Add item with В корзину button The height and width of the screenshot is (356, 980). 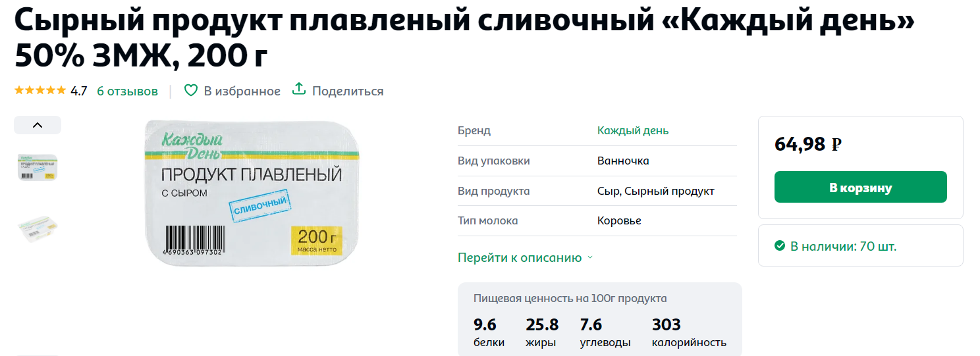tap(860, 187)
